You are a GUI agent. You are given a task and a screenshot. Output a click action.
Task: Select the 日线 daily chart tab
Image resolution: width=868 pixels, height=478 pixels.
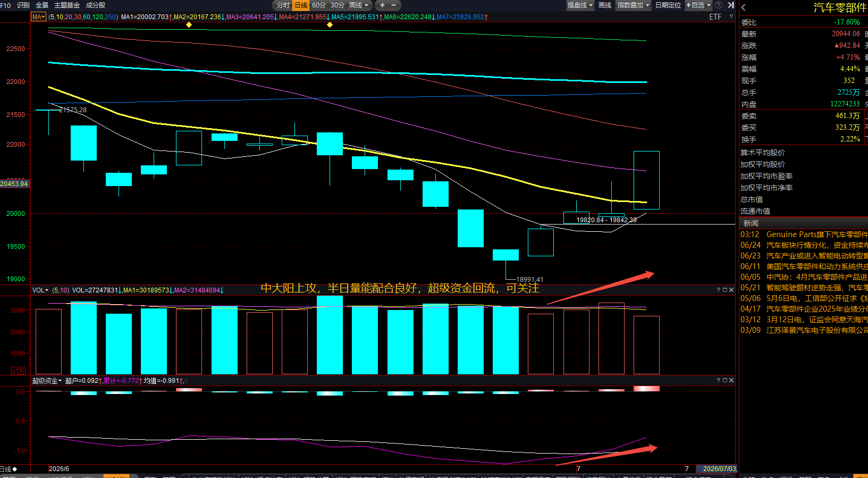click(x=301, y=5)
